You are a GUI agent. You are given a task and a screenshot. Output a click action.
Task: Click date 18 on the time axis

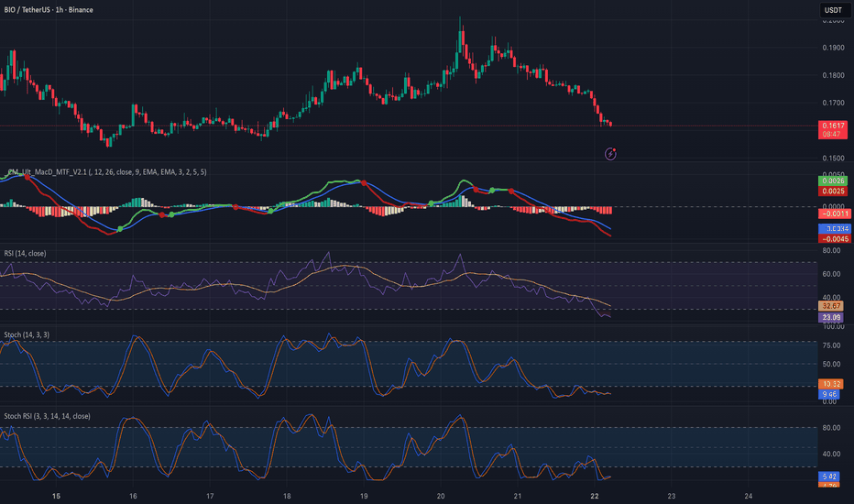(287, 496)
